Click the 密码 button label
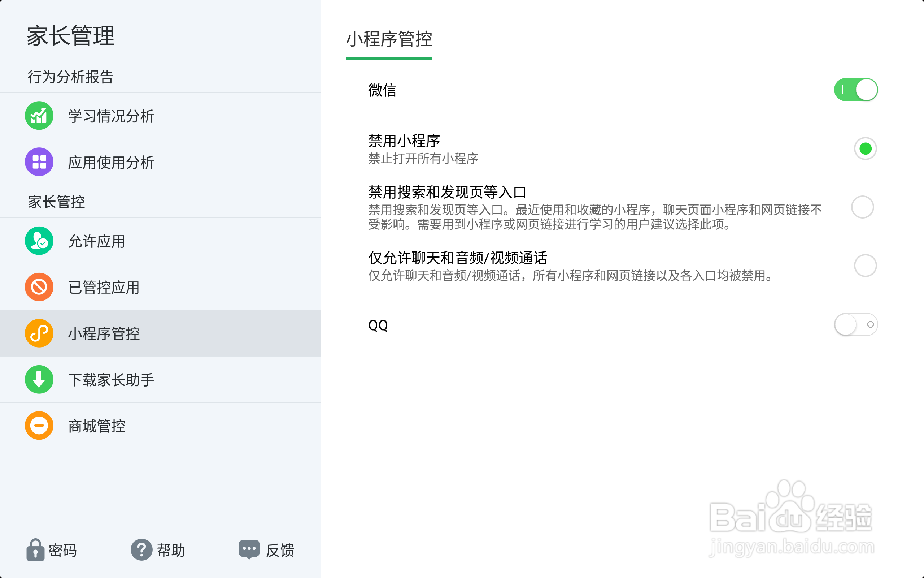924x578 pixels. tap(62, 551)
